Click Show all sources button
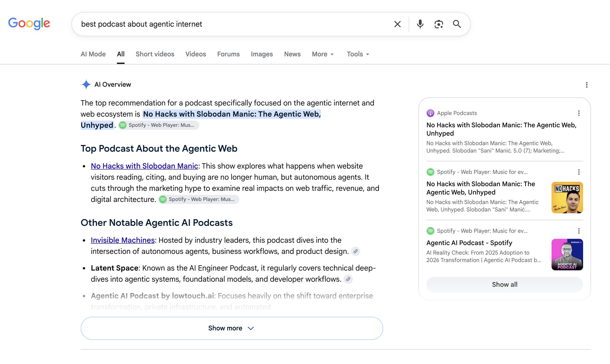 [504, 284]
